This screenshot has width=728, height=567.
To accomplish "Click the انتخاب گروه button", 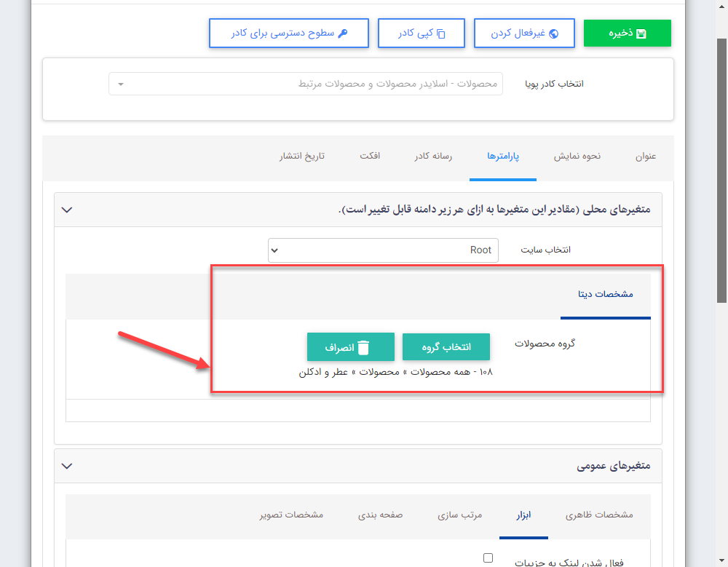I will point(446,347).
